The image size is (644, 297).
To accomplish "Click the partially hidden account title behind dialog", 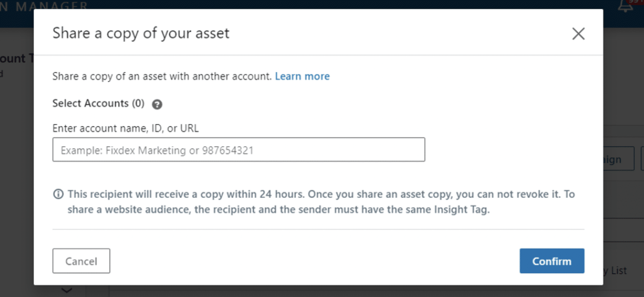I will [17, 58].
